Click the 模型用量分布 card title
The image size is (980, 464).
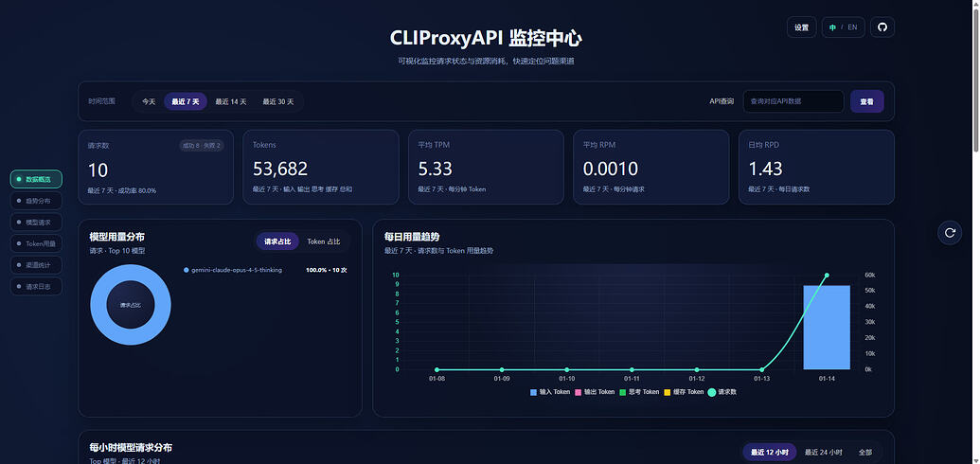tap(116, 237)
